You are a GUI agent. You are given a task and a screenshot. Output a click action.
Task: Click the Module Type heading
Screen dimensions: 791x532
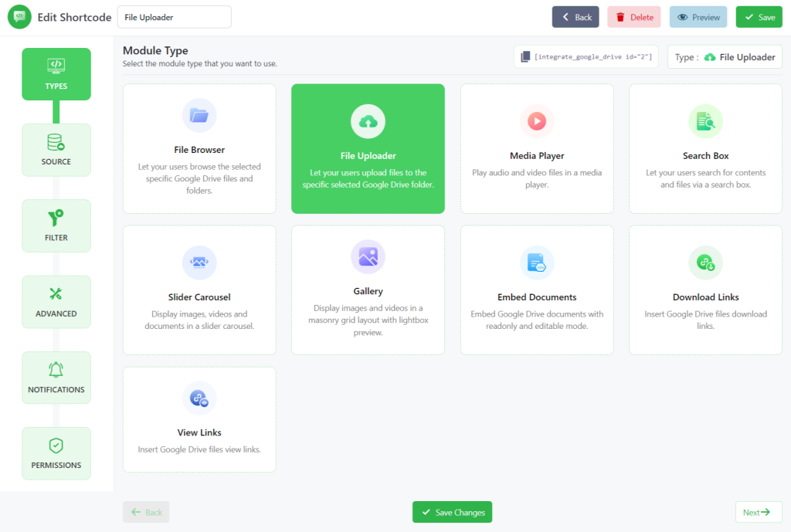pyautogui.click(x=155, y=50)
